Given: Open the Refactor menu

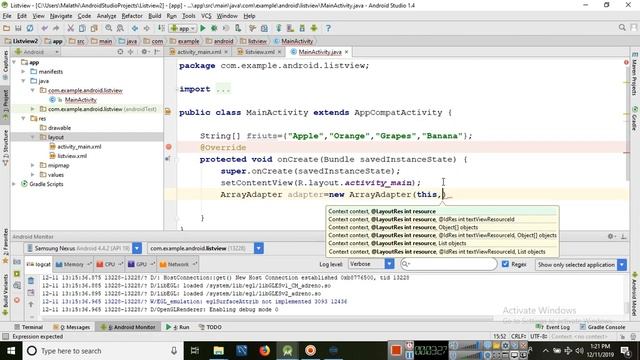Looking at the screenshot, I should [x=132, y=16].
